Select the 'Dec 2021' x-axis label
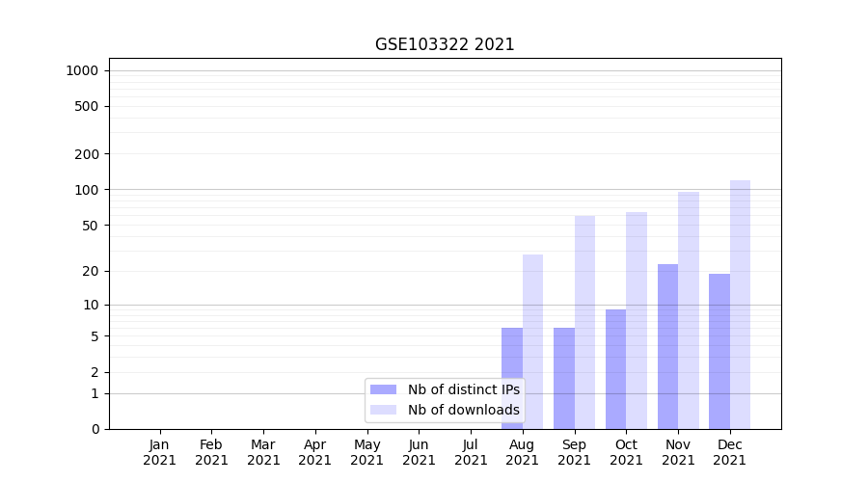Viewport: 868px width, 482px height. [730, 452]
